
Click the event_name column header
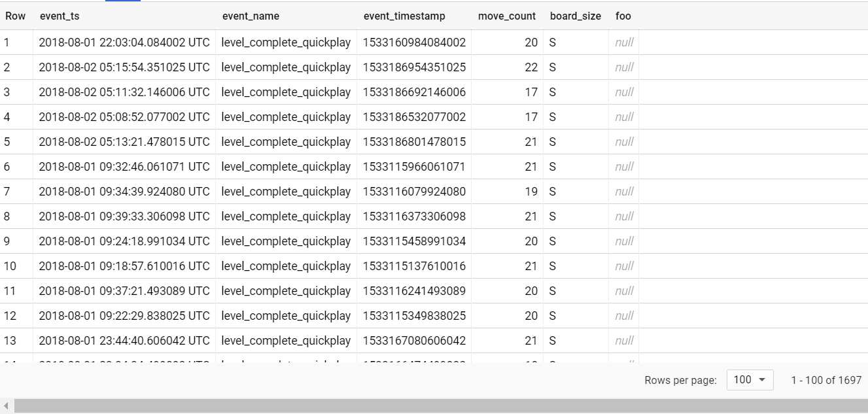click(x=251, y=16)
